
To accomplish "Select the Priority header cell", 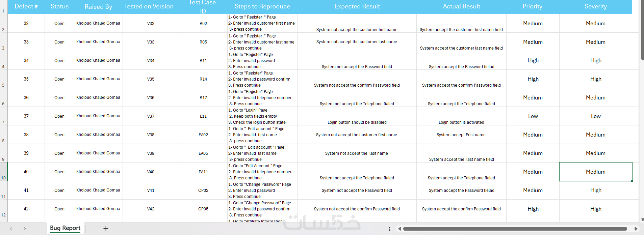I will click(533, 7).
